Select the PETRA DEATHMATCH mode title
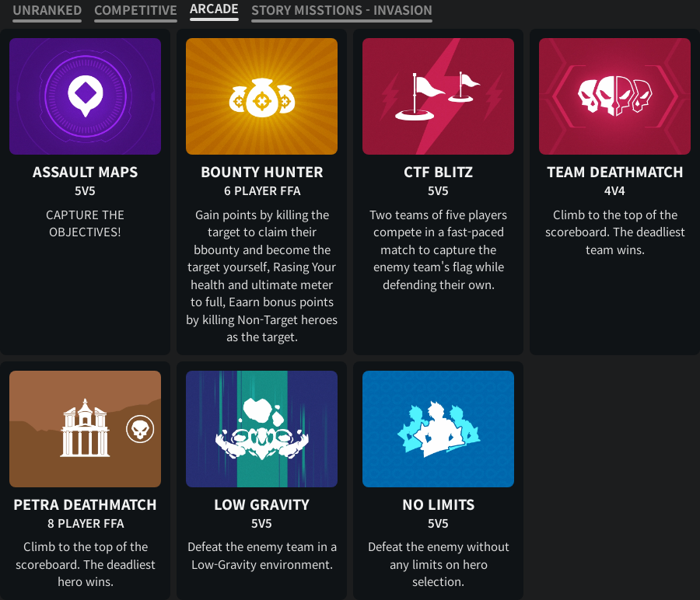Viewport: 700px width, 600px height. [86, 504]
